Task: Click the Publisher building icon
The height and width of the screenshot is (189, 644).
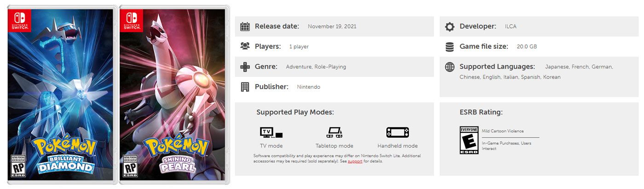Action: point(245,86)
